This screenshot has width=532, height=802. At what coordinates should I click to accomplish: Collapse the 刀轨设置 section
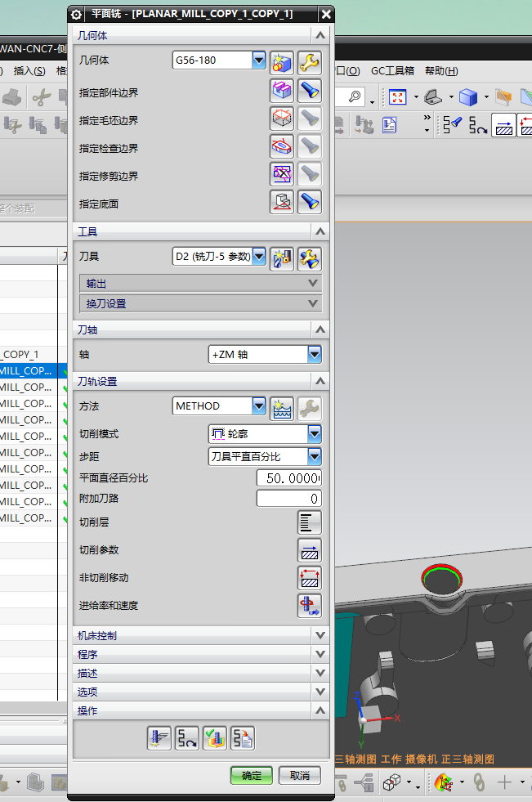pyautogui.click(x=320, y=381)
